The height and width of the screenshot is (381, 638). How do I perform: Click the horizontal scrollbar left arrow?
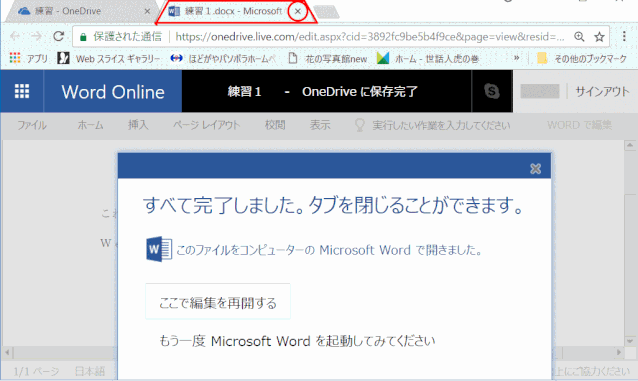coord(7,352)
